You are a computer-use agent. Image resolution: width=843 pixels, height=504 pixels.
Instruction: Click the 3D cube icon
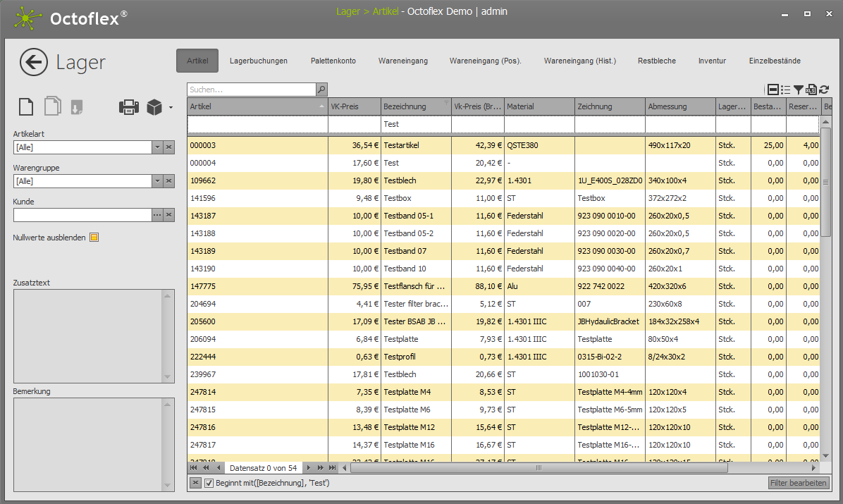(x=154, y=107)
